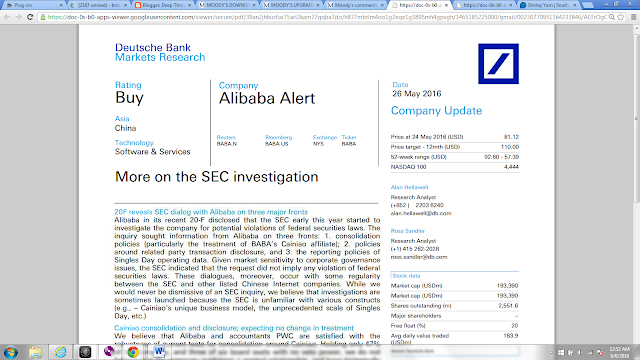The width and height of the screenshot is (640, 360).
Task: Click the "Software & Services" sector text
Action: [153, 151]
